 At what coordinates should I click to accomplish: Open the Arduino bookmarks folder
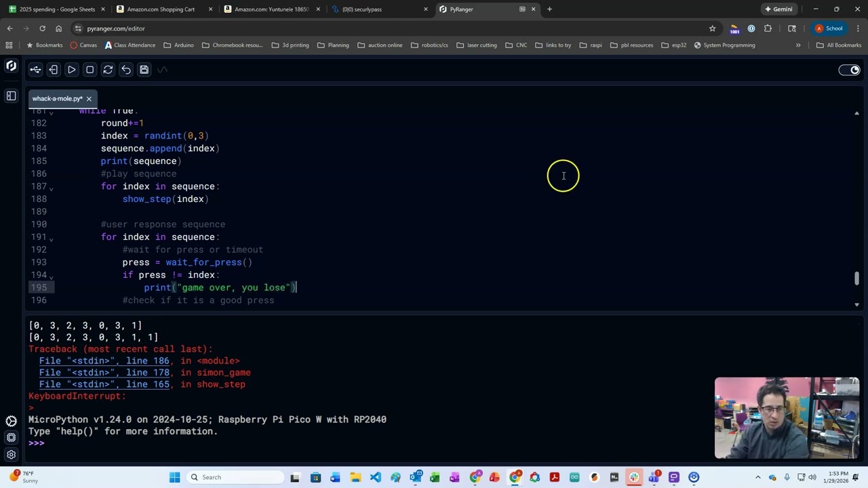click(x=179, y=45)
